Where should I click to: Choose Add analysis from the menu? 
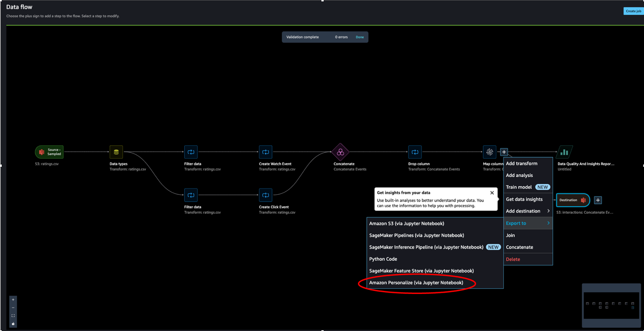(x=528, y=175)
